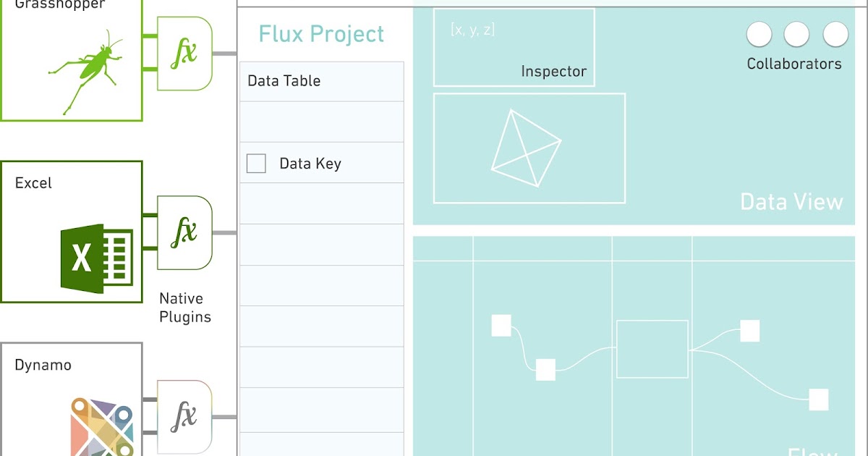Click the first small flow node square
868x456 pixels.
(501, 326)
